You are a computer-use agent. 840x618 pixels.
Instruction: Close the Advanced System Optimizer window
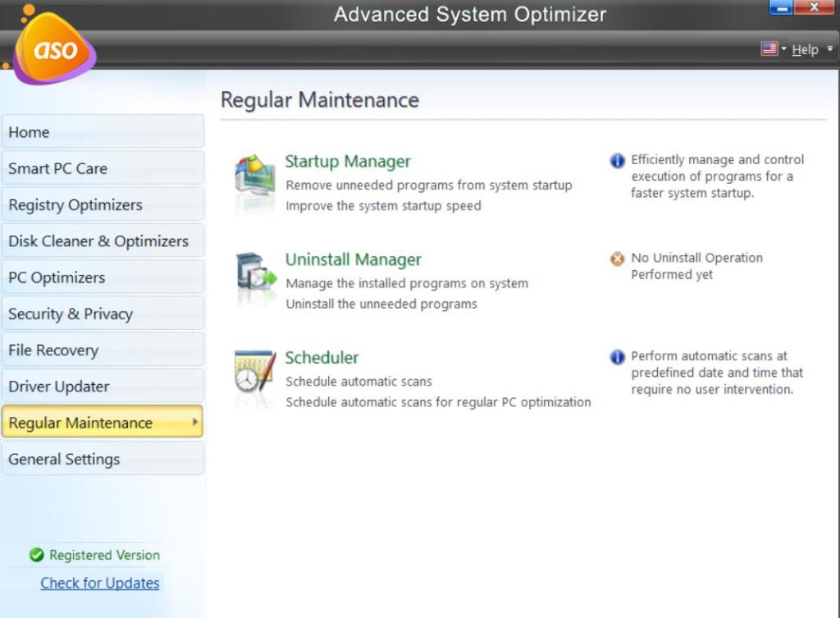pyautogui.click(x=815, y=7)
